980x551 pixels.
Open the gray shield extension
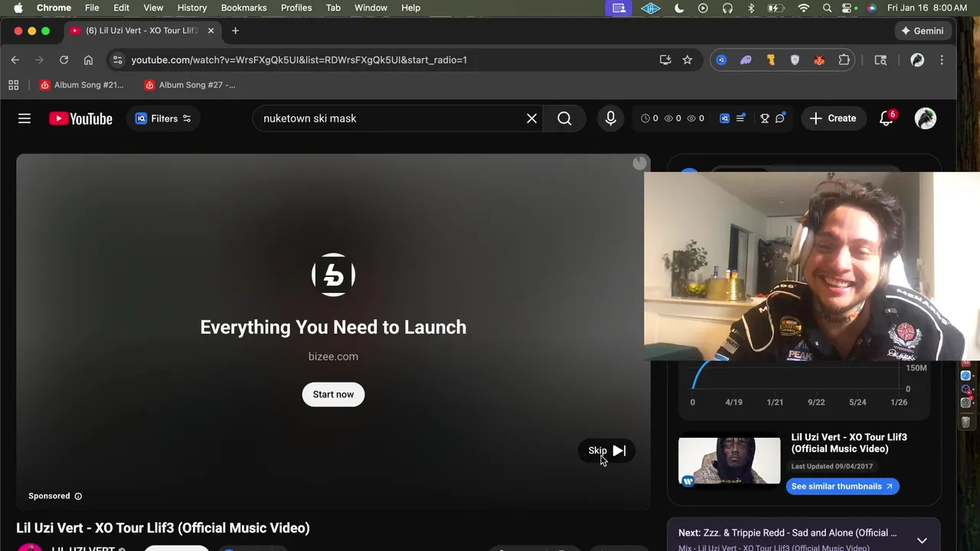click(795, 60)
